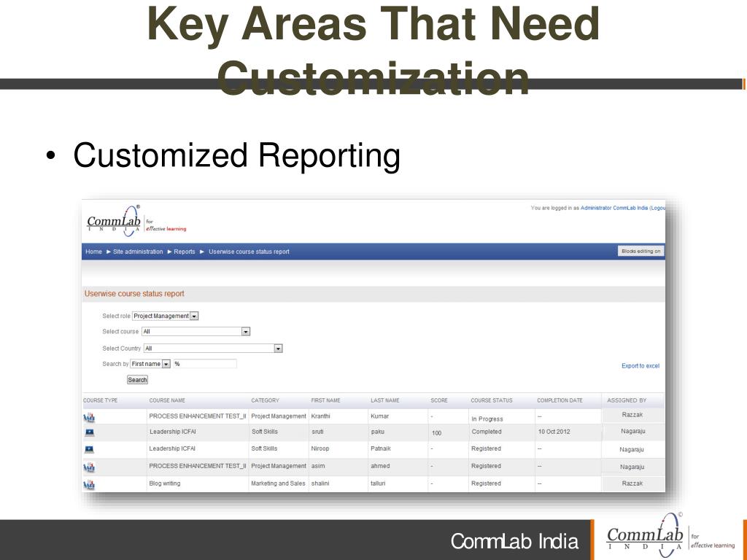Click the In Progress status cell
Viewport: 747px width, 560px height.
[487, 419]
